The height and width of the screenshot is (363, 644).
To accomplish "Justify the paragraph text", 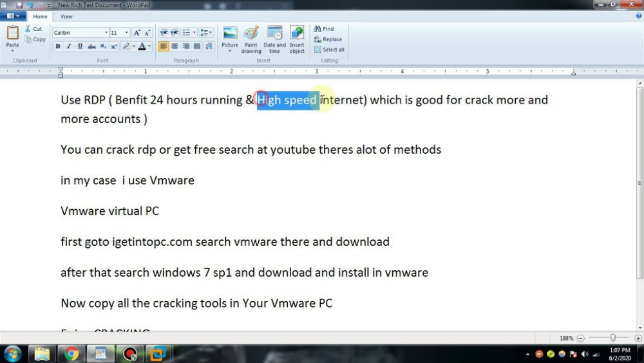I will coord(197,46).
